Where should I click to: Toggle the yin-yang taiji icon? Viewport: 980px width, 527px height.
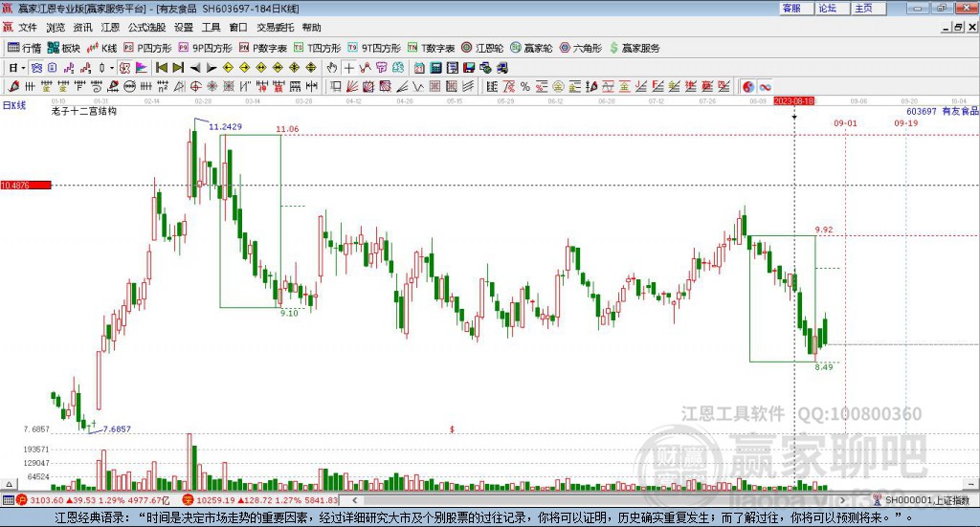(x=748, y=86)
